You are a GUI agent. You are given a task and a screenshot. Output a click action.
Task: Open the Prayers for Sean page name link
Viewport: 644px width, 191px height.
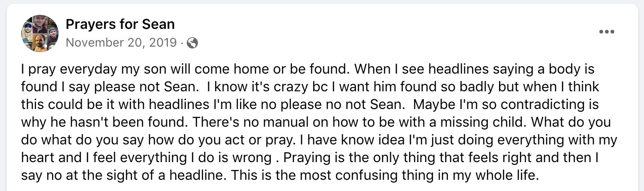tap(120, 24)
